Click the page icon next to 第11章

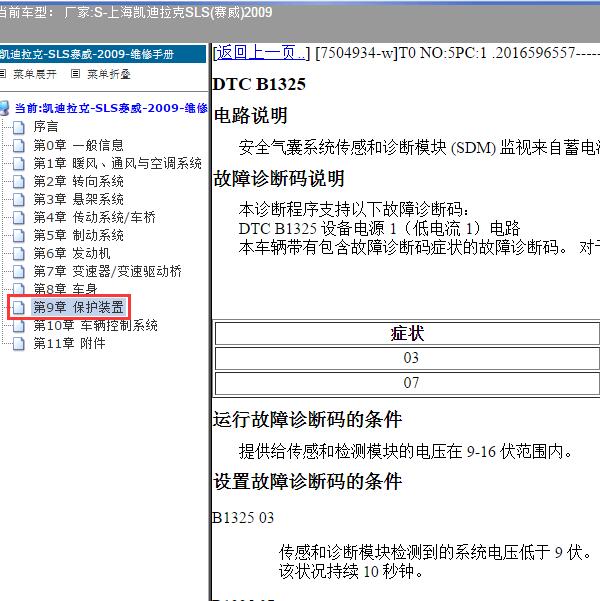pos(18,344)
